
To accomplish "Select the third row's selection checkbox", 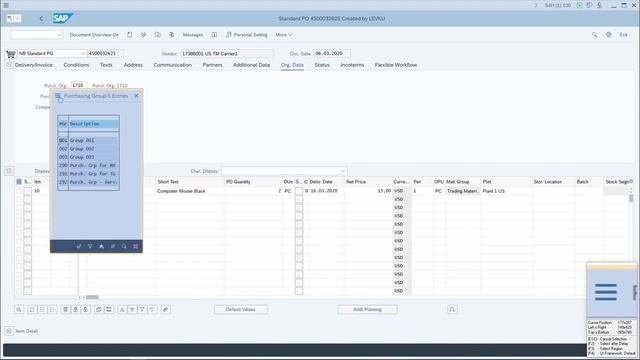I will pyautogui.click(x=19, y=208).
